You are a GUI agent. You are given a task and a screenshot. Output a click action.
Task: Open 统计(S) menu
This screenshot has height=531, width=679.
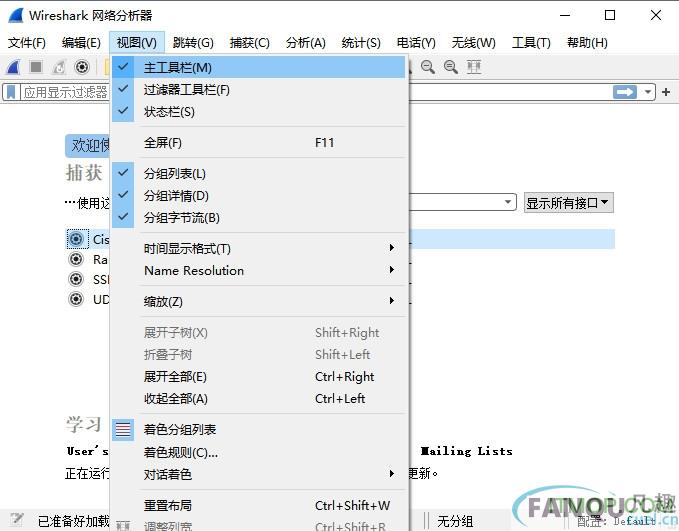pyautogui.click(x=361, y=42)
